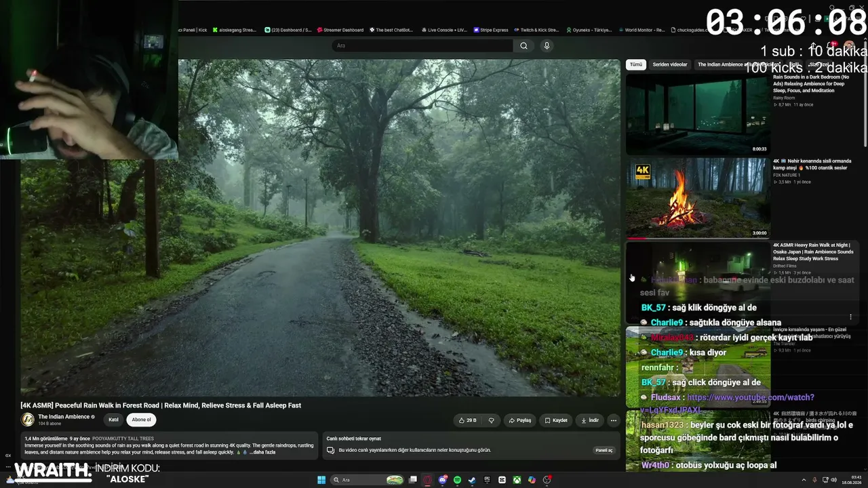Open the 'World Monitor' bookmark
This screenshot has height=488, width=868.
tap(643, 30)
